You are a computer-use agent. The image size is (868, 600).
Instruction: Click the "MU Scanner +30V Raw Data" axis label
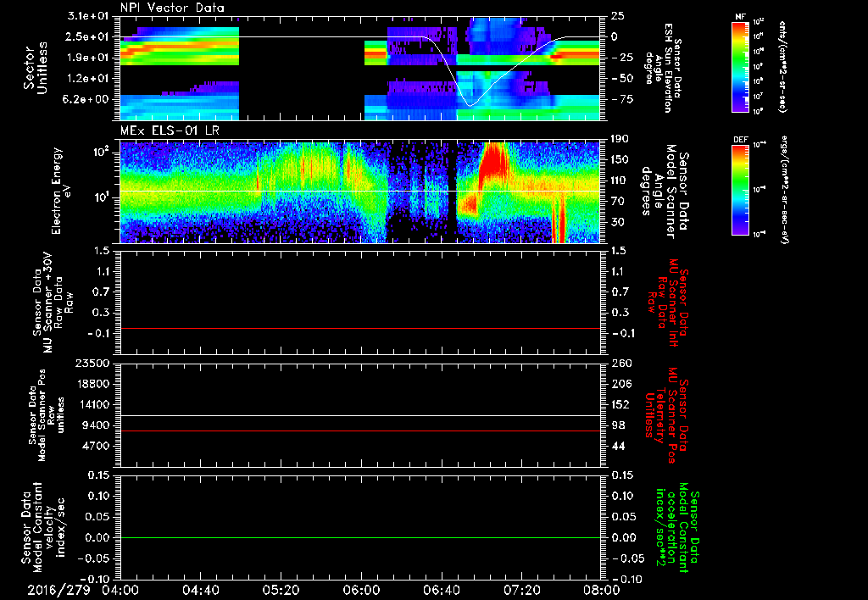point(53,303)
